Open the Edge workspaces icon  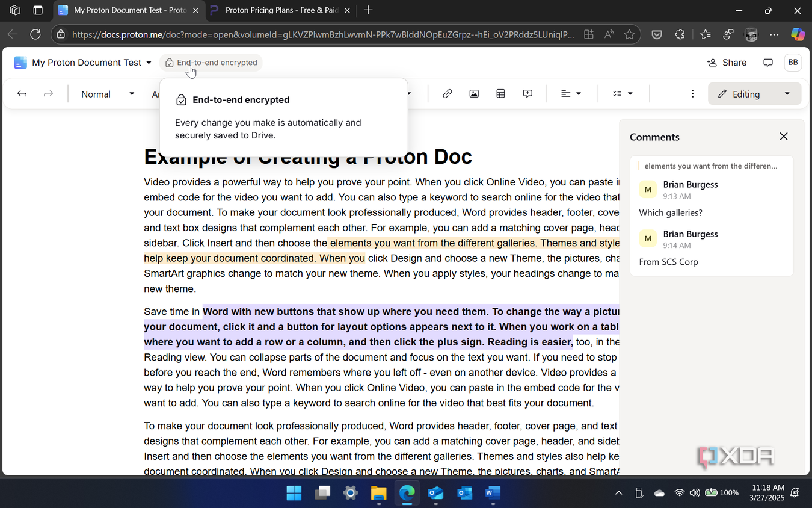pyautogui.click(x=15, y=10)
